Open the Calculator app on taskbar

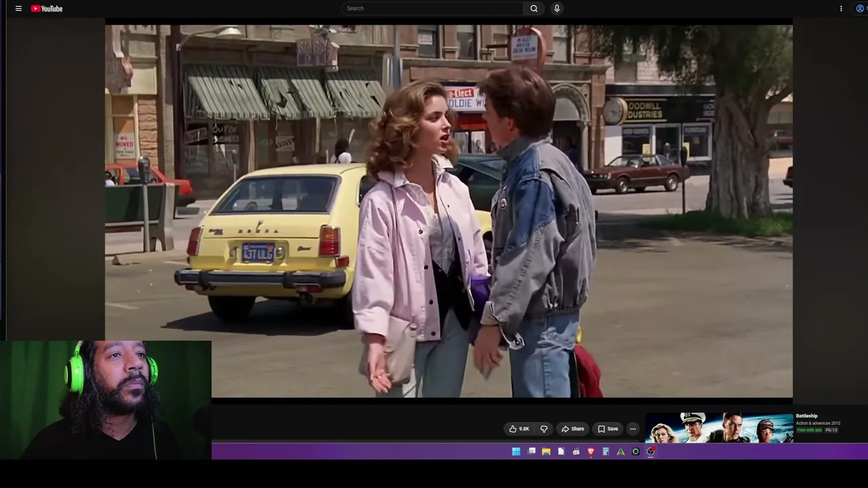click(606, 451)
